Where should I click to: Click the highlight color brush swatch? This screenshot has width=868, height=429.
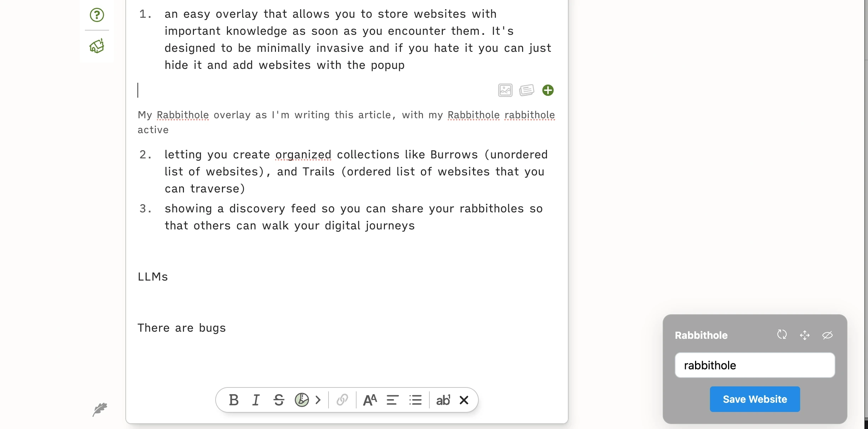(x=302, y=400)
